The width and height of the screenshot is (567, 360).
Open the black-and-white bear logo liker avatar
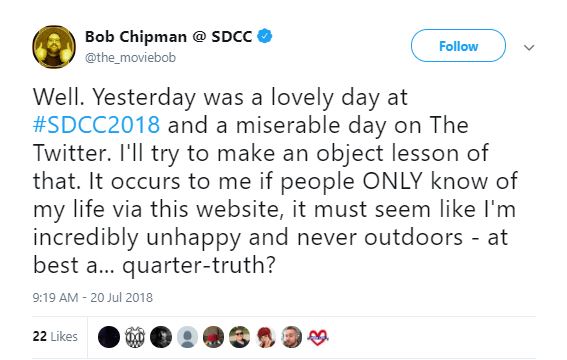click(x=135, y=337)
